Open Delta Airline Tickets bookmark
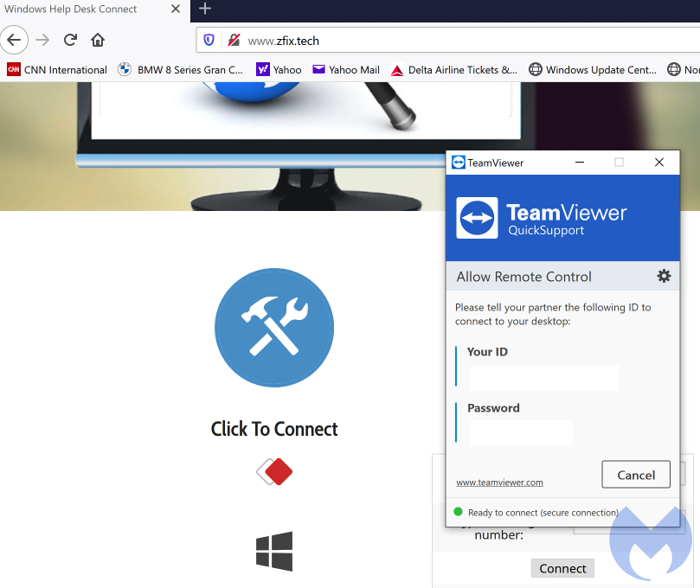Image resolution: width=700 pixels, height=588 pixels. (x=454, y=70)
